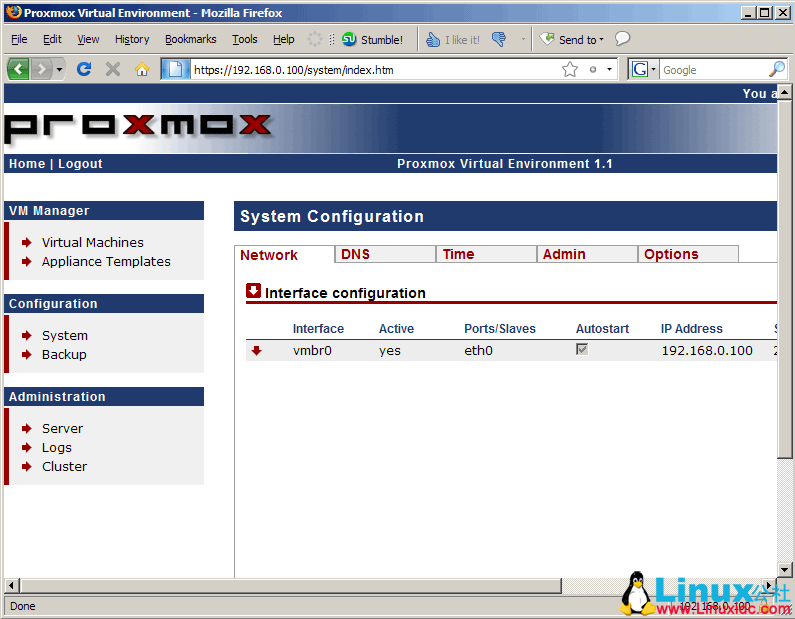795x619 pixels.
Task: Open the vmbr0 row red arrow menu
Action: pyautogui.click(x=257, y=350)
